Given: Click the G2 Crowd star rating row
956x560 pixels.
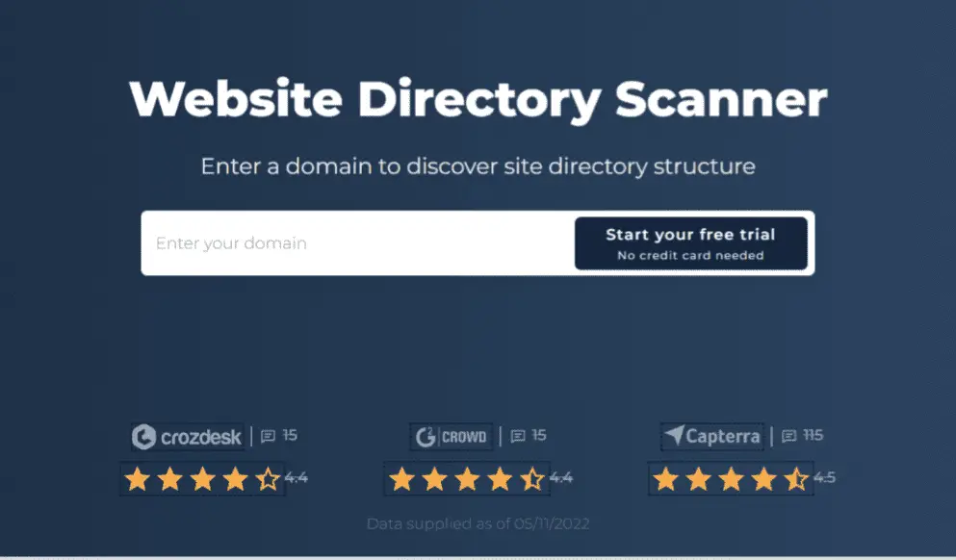Looking at the screenshot, I should (x=467, y=479).
